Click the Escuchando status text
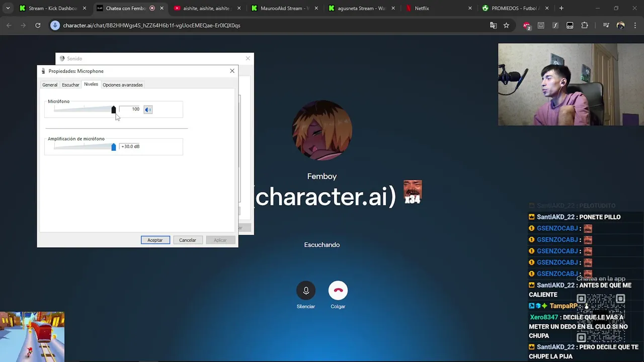Viewport: 644px width, 362px height. click(x=322, y=245)
